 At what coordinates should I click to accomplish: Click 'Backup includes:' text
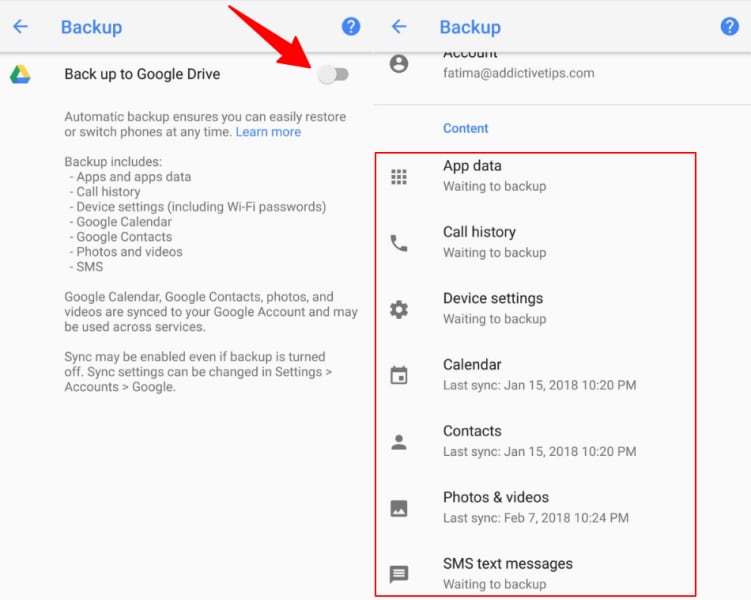pyautogui.click(x=114, y=162)
